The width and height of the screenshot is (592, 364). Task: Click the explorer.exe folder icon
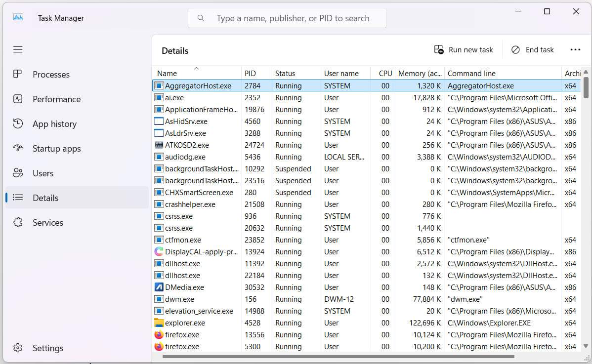click(x=159, y=323)
